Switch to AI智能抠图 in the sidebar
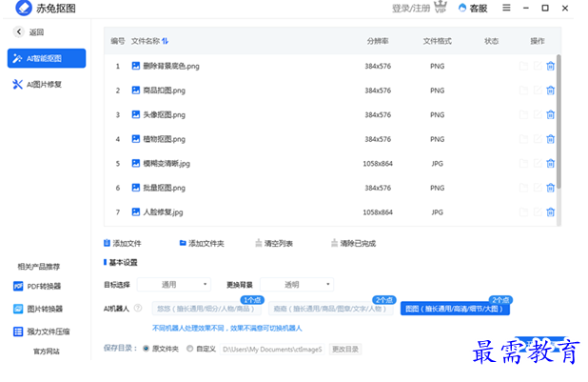The height and width of the screenshot is (382, 588). pos(47,58)
